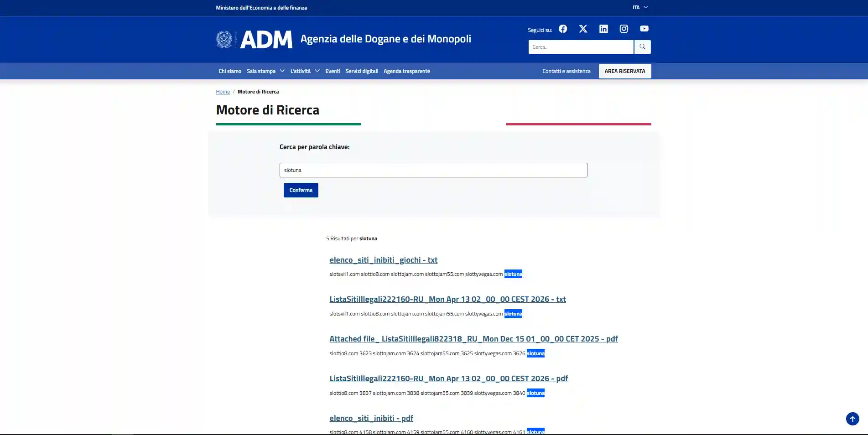Open Attached file ListaSitiIllegali822318 pdf result
Image resolution: width=868 pixels, height=435 pixels.
point(473,339)
